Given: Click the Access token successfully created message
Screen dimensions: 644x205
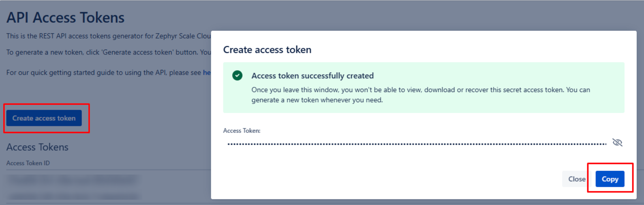Looking at the screenshot, I should tap(312, 76).
